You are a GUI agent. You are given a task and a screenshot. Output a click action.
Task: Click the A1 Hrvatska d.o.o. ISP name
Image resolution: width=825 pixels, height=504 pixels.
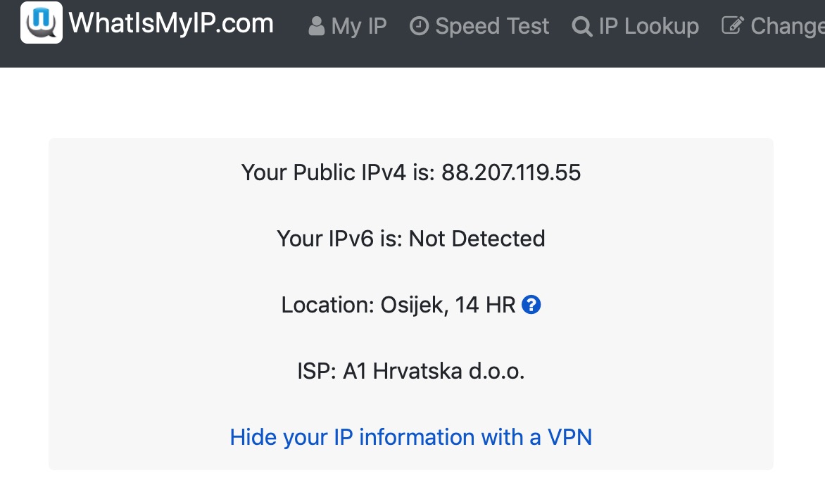pos(434,371)
